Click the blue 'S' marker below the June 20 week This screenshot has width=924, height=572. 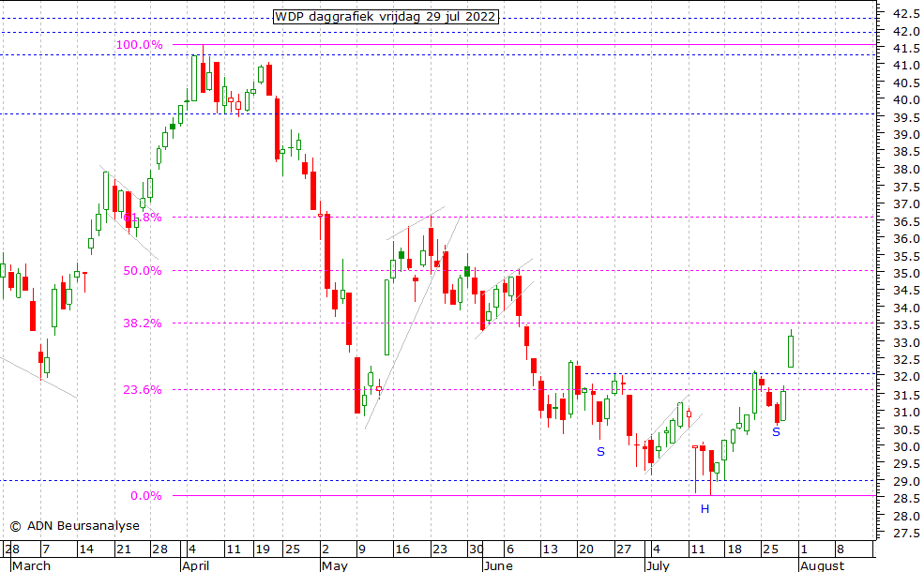tap(600, 452)
